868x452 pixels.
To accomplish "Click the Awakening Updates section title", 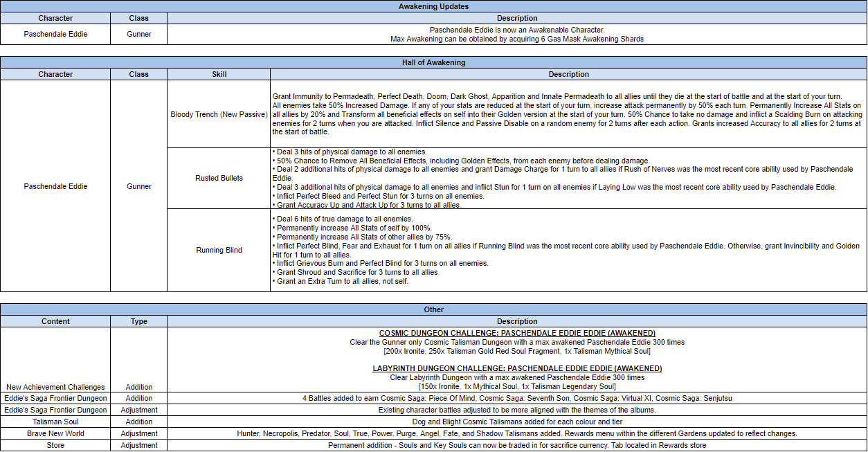I will pyautogui.click(x=433, y=6).
